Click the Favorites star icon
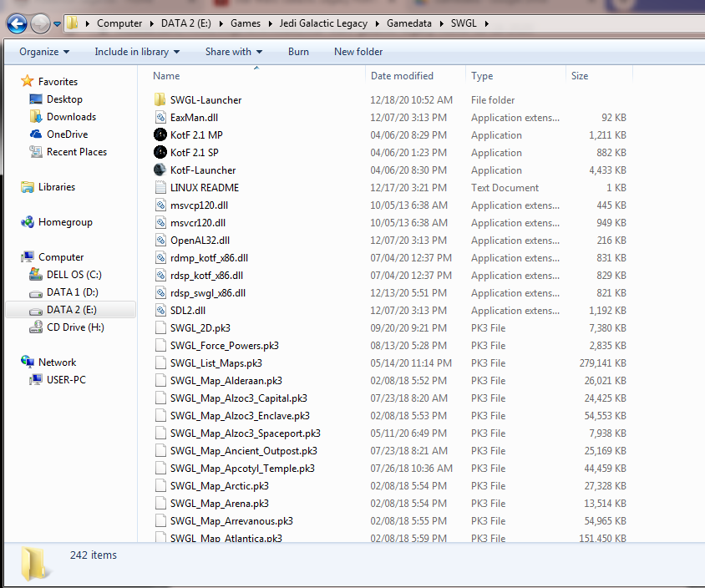The image size is (705, 588). [28, 81]
